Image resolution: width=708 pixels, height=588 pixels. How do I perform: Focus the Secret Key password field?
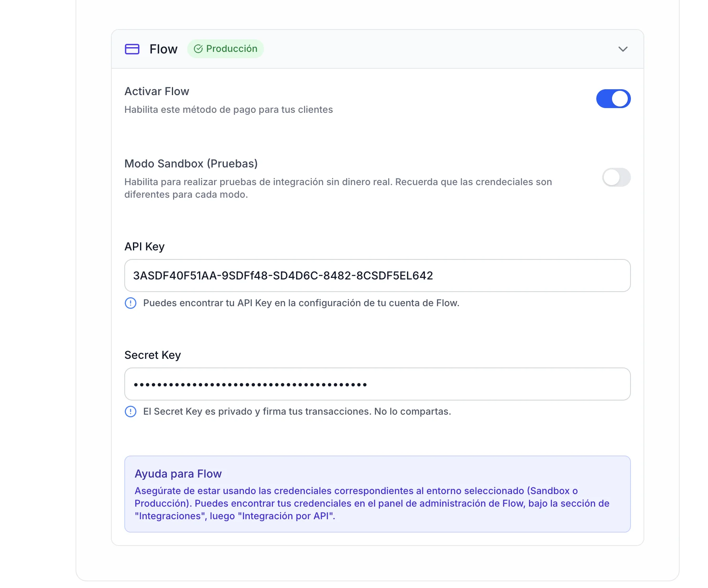click(377, 384)
